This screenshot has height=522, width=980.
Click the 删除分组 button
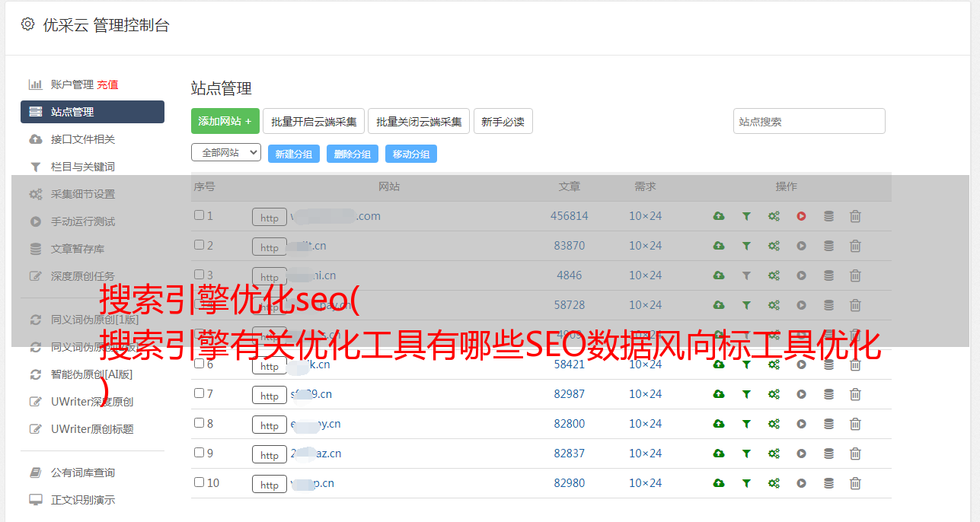tap(353, 154)
